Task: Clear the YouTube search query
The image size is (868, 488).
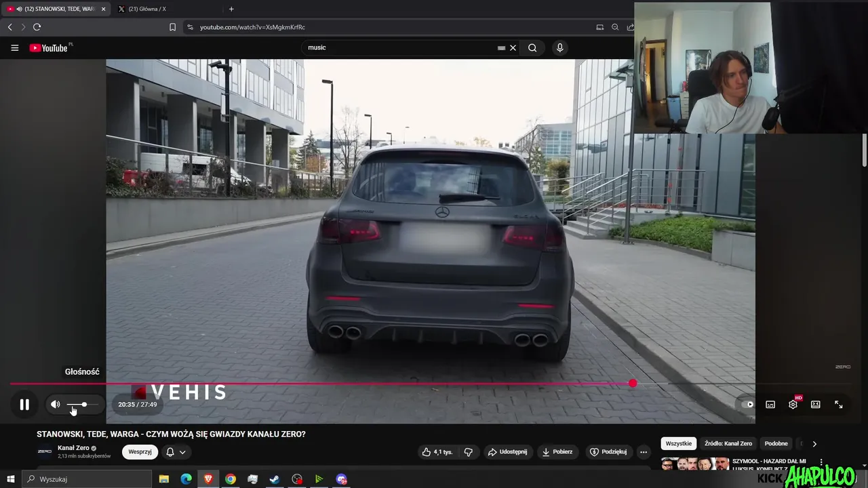Action: pos(513,47)
